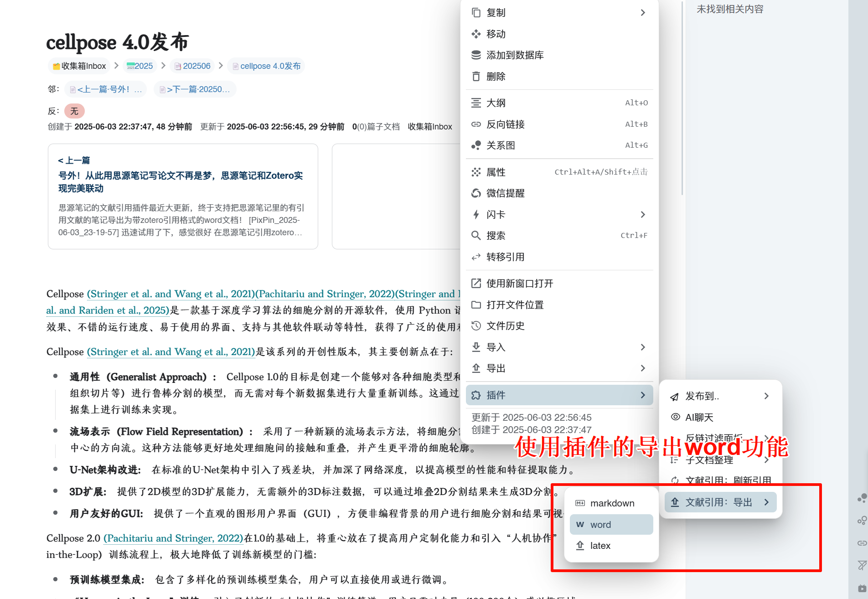Click the 搜索 magnifier icon
This screenshot has width=868, height=599.
[x=476, y=236]
